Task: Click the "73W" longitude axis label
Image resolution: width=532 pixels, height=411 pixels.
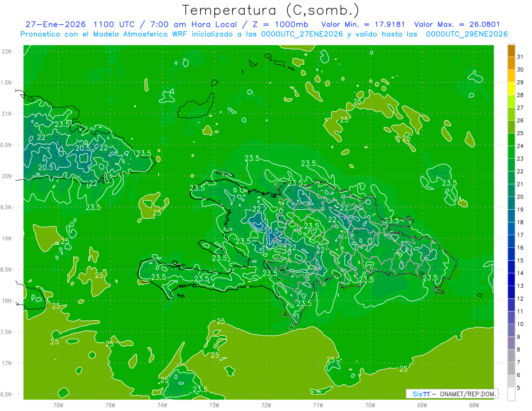Action: coord(214,405)
